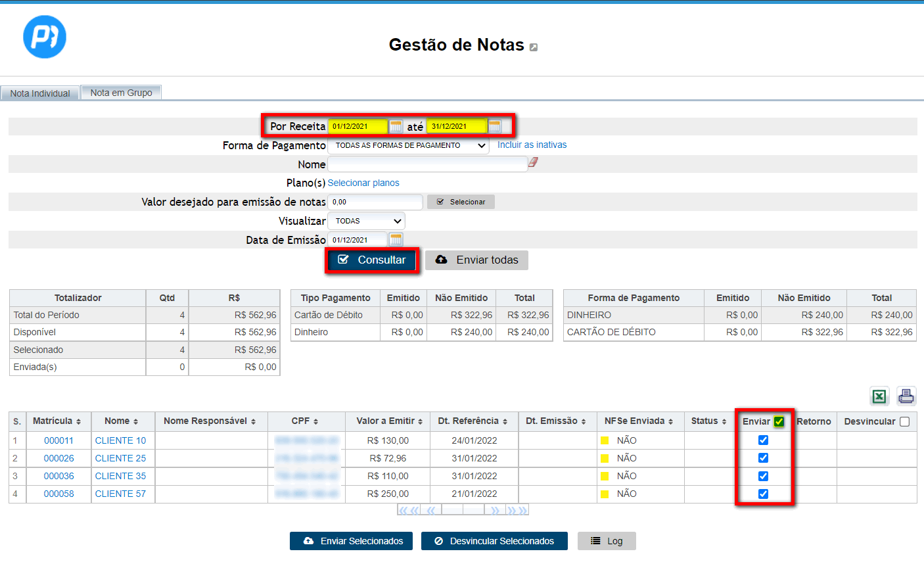This screenshot has height=562, width=924.
Task: Open calendar picker next to Data de Emissão
Action: coord(396,240)
